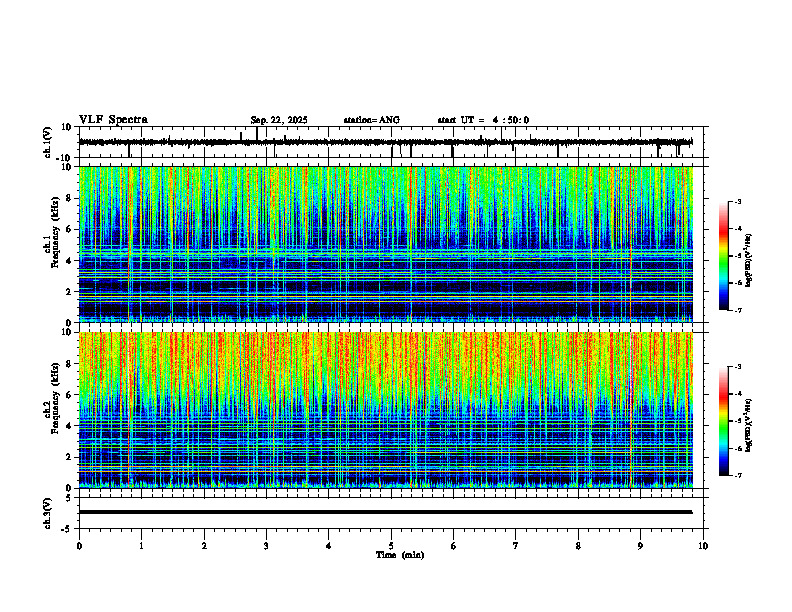
Task: Click the ch.2 color bar log(PSD) label
Action: (x=749, y=426)
